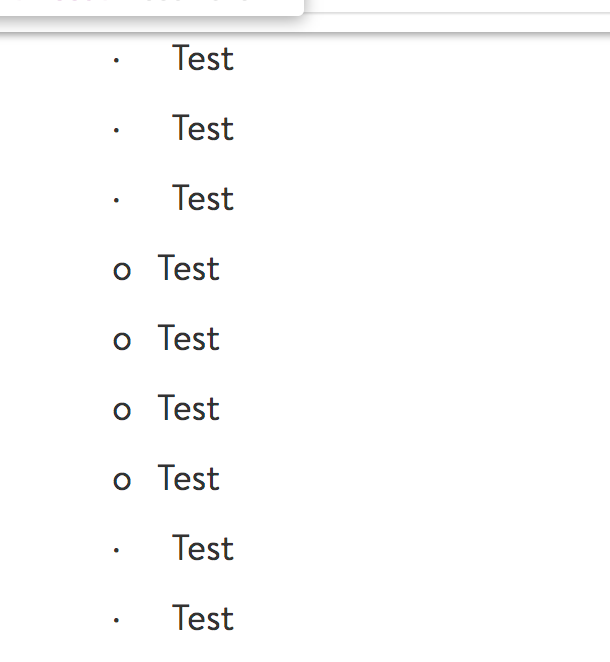Viewport: 610px width, 662px height.
Task: Click the fourth circle-bulleted Test text
Action: (x=188, y=479)
